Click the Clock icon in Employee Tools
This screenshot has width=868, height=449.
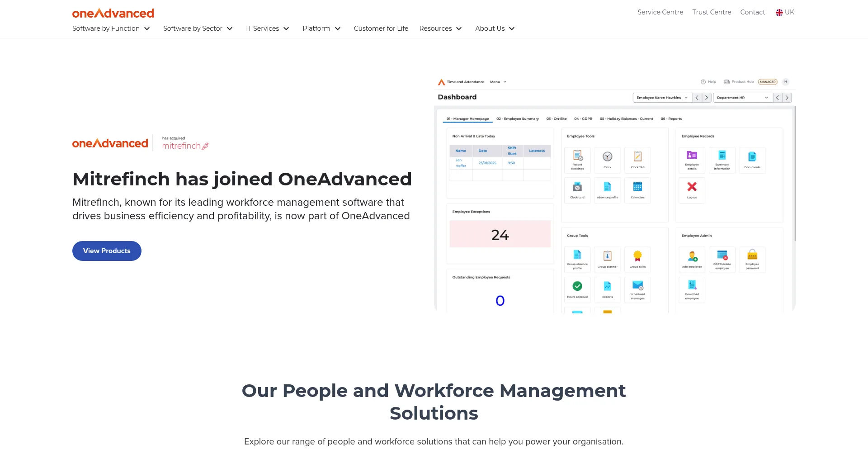(608, 160)
